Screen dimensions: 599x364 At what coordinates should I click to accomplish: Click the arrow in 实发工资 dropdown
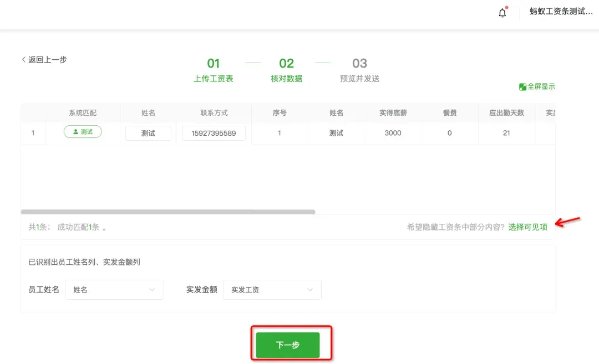pos(310,290)
